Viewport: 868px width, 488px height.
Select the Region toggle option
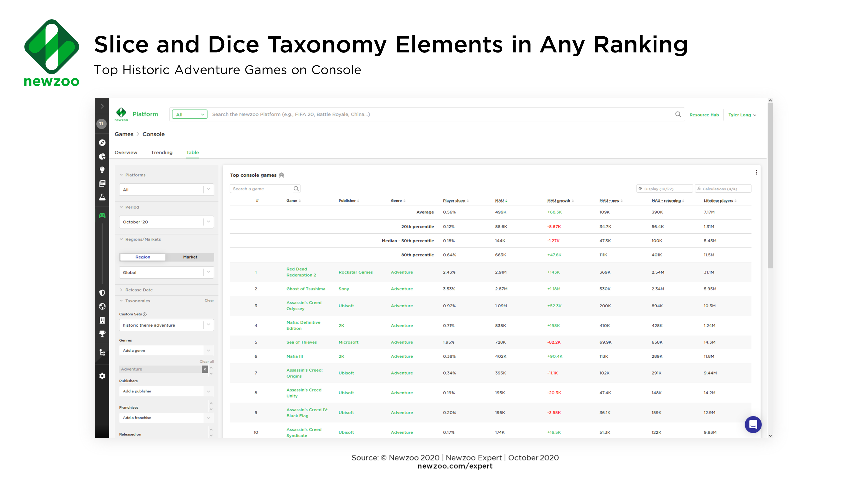[x=143, y=257]
